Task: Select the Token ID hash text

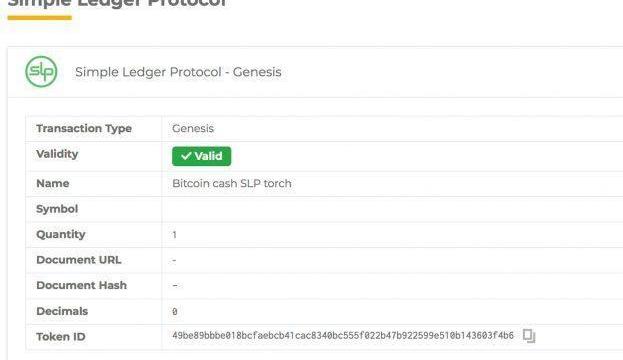Action: pyautogui.click(x=343, y=335)
